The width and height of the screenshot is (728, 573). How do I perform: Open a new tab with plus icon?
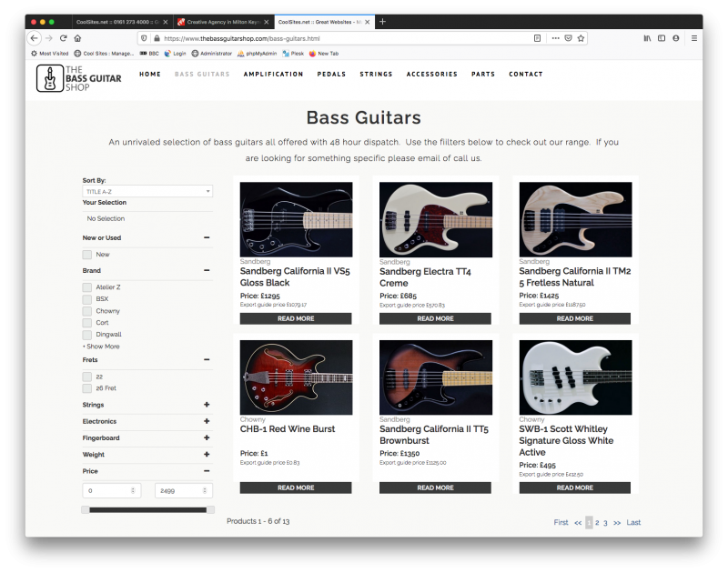[x=382, y=21]
